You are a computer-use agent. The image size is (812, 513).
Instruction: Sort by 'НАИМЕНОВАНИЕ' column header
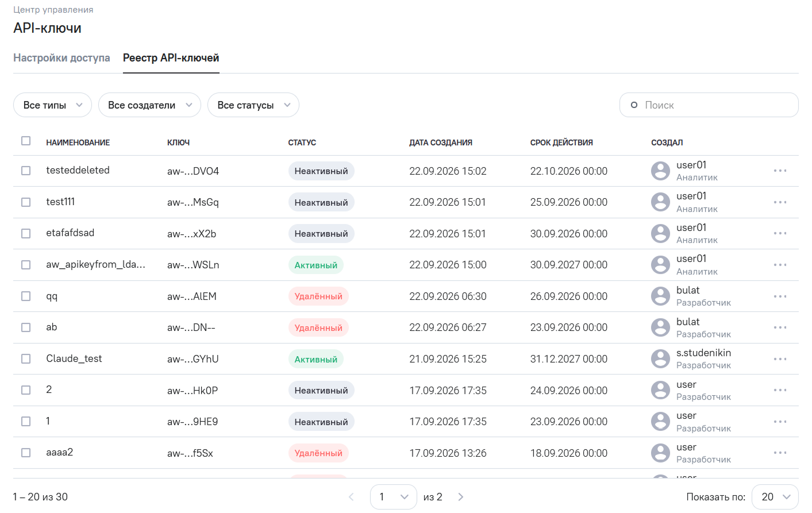coord(78,142)
